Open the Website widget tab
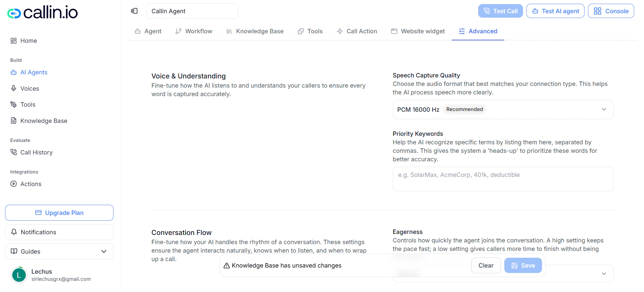Viewport: 644px width, 292px height. [418, 31]
